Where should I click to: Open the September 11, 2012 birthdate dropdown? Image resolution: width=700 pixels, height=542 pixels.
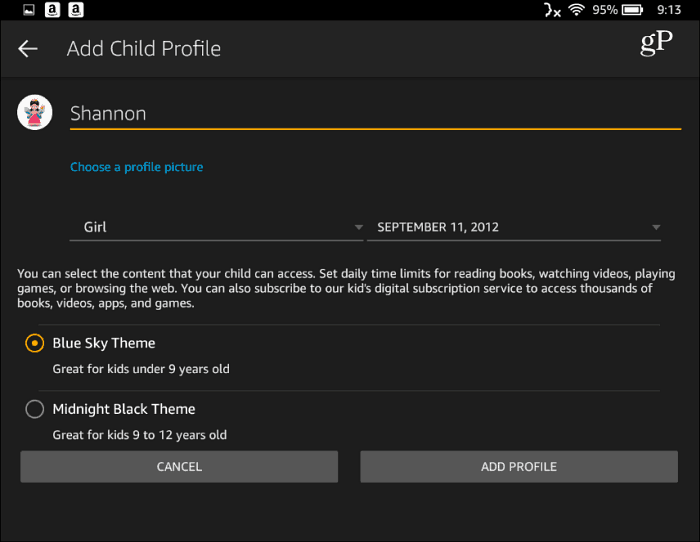(514, 227)
